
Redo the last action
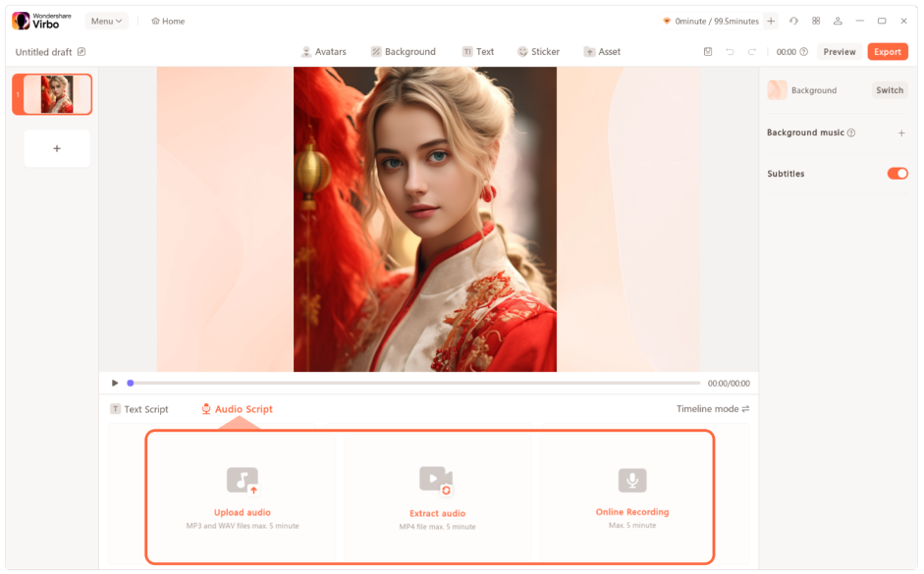click(x=752, y=52)
